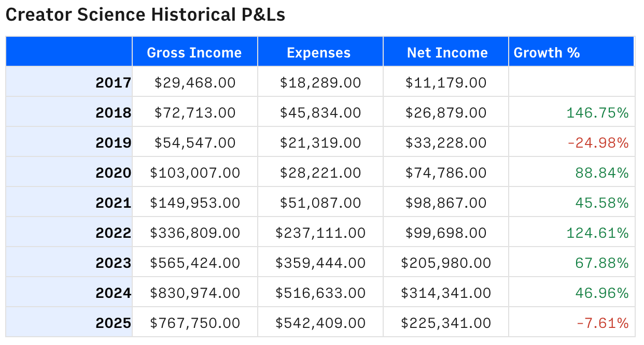Select the 2023 row label

tap(113, 263)
